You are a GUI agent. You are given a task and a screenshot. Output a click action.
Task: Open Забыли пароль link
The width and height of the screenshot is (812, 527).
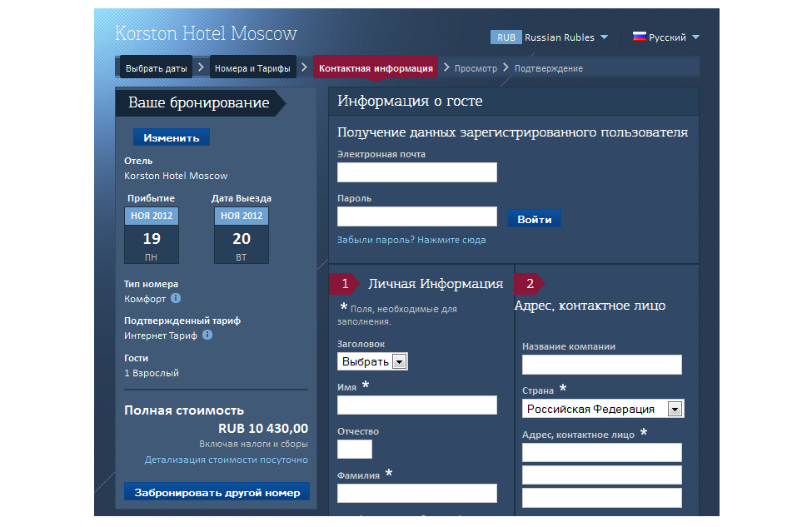411,240
